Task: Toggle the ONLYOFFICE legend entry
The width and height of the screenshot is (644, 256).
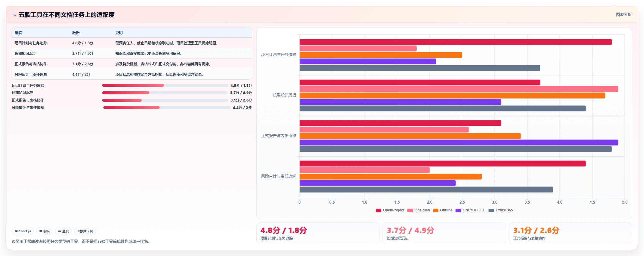Action: pyautogui.click(x=470, y=210)
